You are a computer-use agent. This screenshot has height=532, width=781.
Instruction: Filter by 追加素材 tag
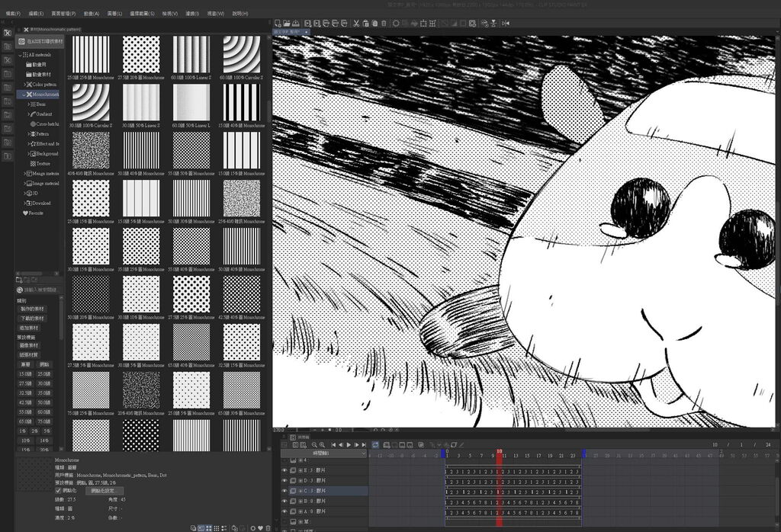29,328
